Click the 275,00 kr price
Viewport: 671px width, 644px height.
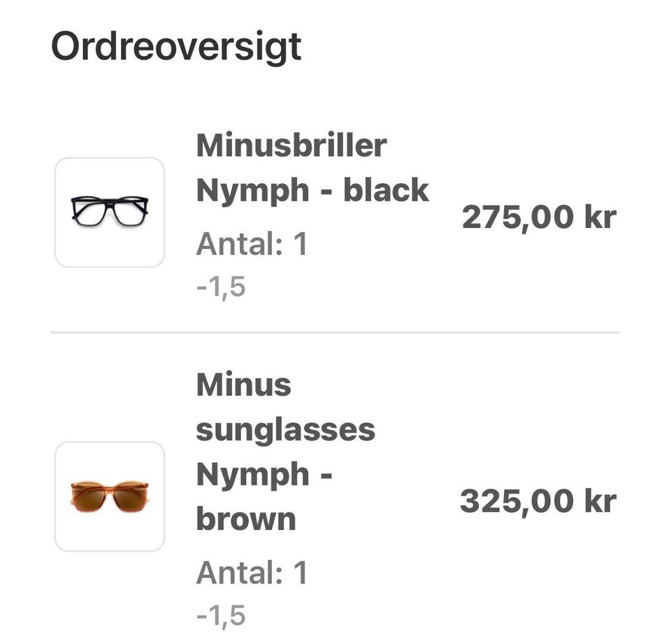539,217
